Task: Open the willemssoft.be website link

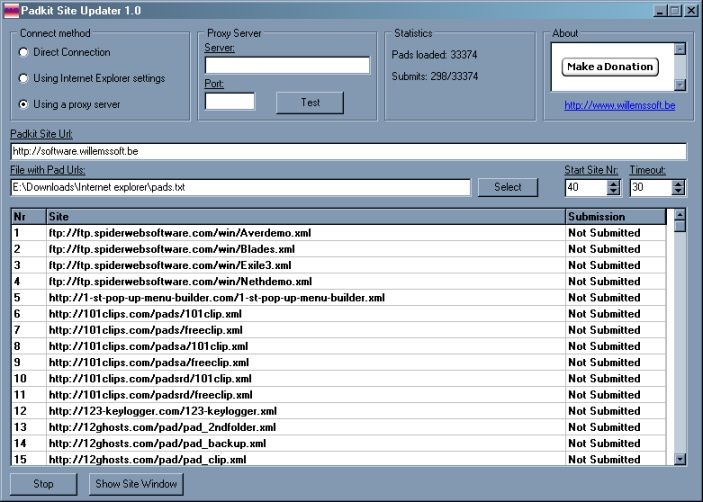Action: [x=617, y=104]
